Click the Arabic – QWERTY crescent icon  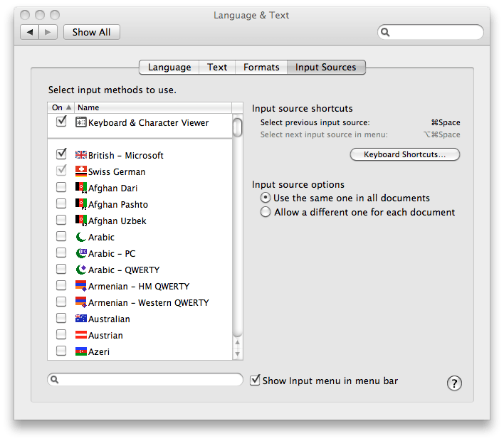(81, 270)
